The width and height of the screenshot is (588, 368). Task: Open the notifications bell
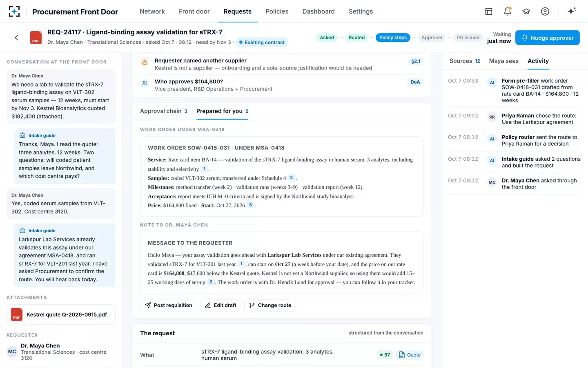point(508,11)
